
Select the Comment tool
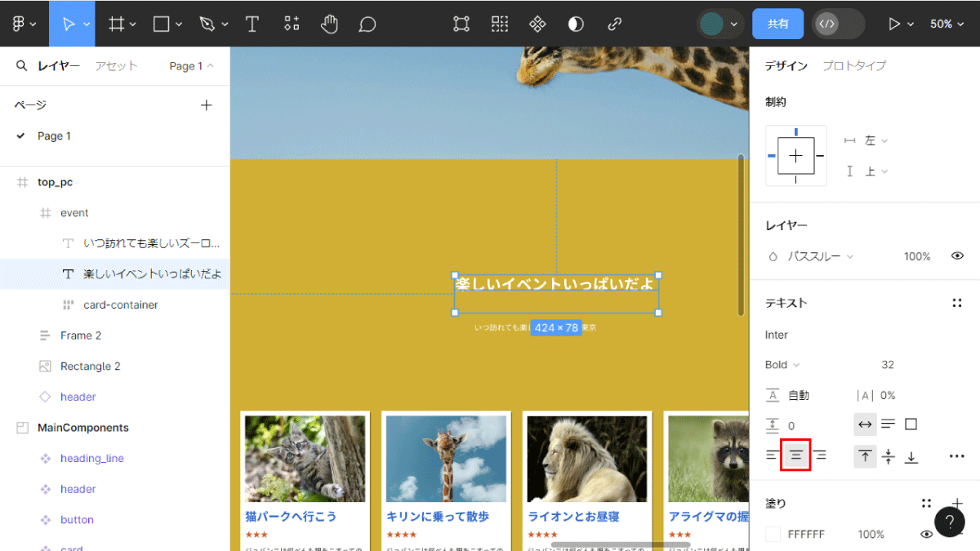(367, 24)
